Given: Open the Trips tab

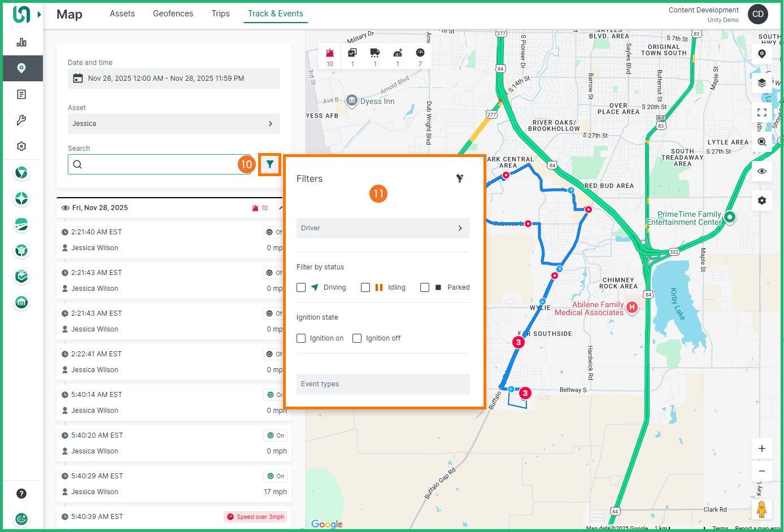Looking at the screenshot, I should 220,14.
